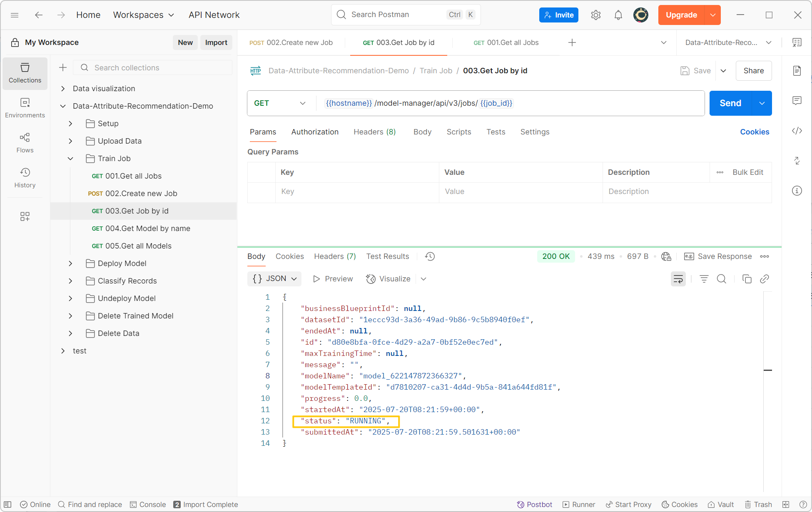
Task: Open the Collections sidebar panel
Action: 25,73
